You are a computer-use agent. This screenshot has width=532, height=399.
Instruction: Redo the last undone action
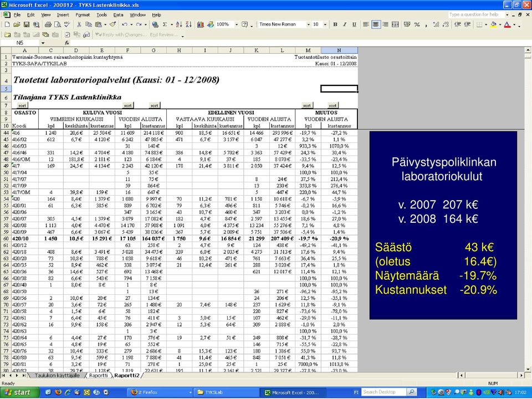[x=139, y=24]
